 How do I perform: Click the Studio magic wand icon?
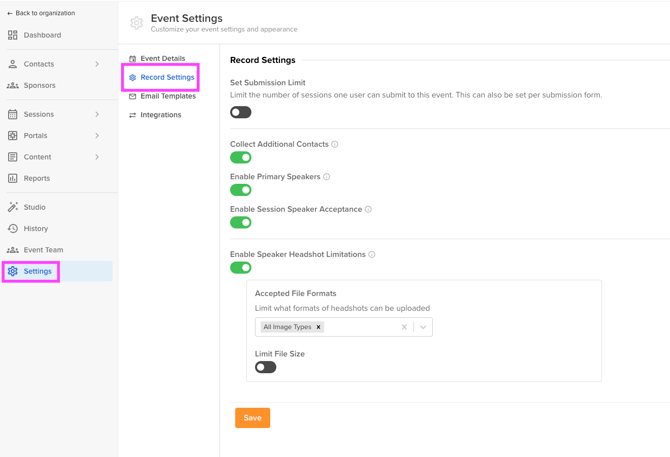12,207
